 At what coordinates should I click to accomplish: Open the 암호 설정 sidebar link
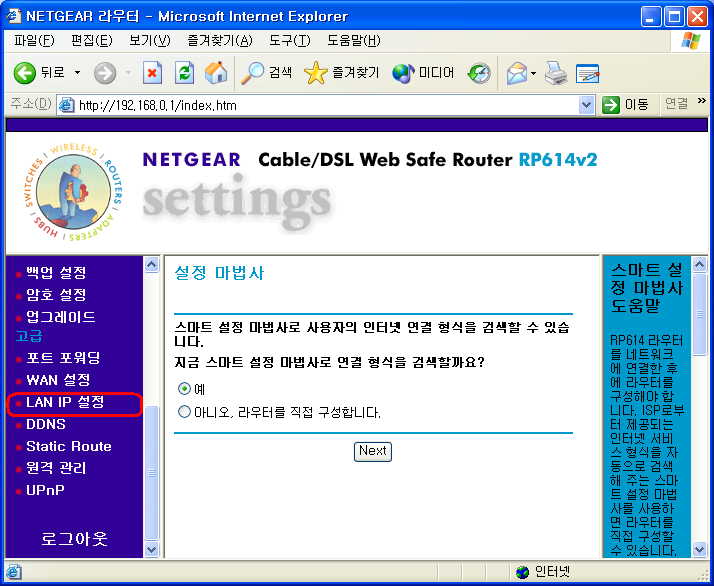tap(56, 295)
